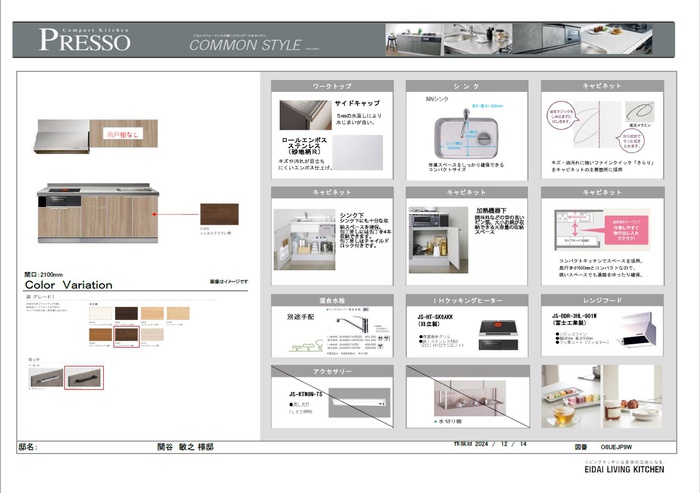Choose the white color swatch in Color Variation
Image resolution: width=700 pixels, height=493 pixels.
click(x=100, y=313)
